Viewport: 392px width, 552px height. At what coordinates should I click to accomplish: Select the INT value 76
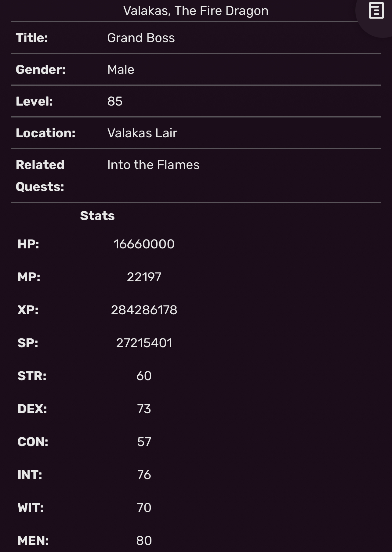click(144, 475)
